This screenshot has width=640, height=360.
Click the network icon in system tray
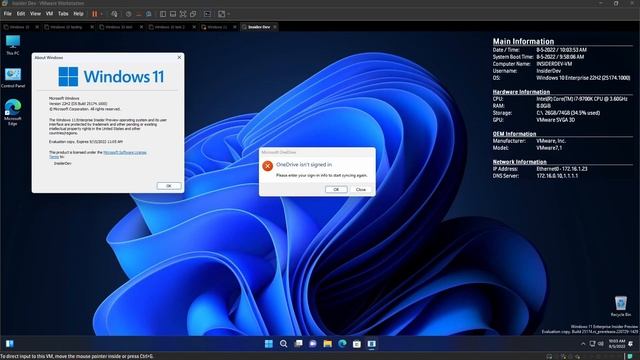(592, 344)
